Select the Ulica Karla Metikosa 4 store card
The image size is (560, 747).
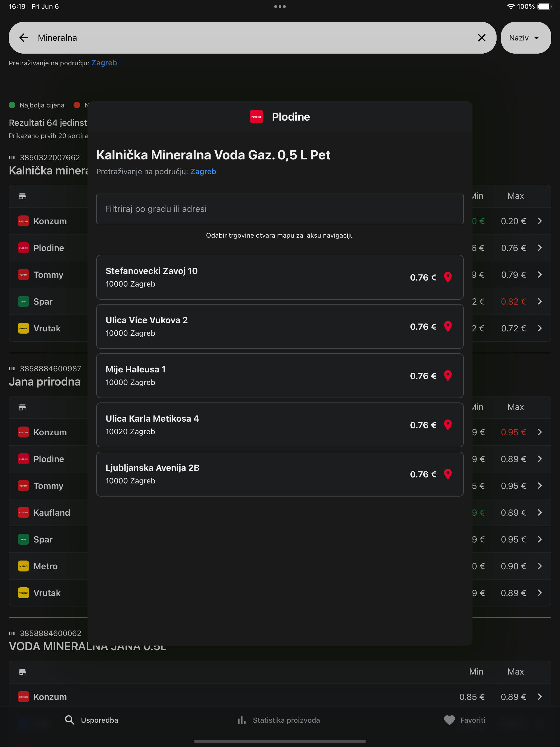click(280, 425)
